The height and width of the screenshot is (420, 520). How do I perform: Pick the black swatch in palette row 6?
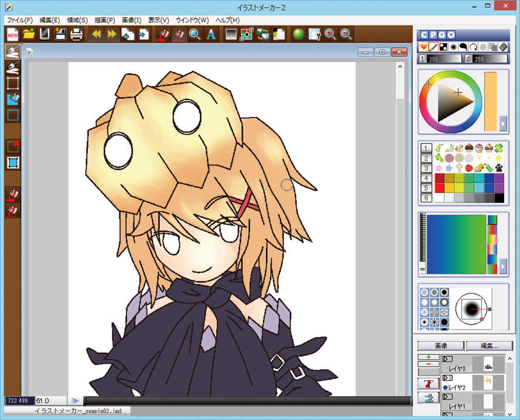pyautogui.click(x=499, y=198)
